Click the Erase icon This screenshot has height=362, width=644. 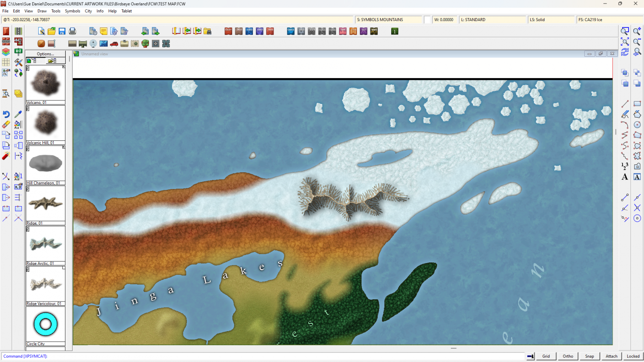point(6,125)
